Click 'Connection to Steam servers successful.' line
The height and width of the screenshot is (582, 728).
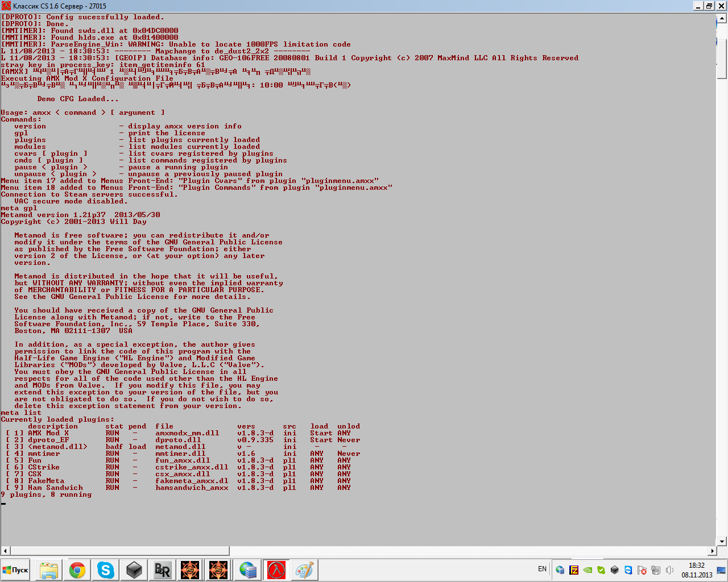pos(89,194)
